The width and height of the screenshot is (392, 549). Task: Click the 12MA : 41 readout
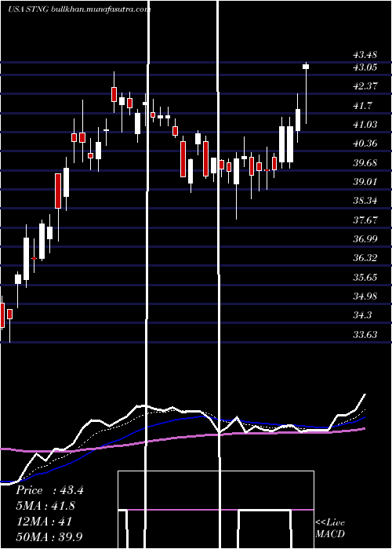point(44,522)
